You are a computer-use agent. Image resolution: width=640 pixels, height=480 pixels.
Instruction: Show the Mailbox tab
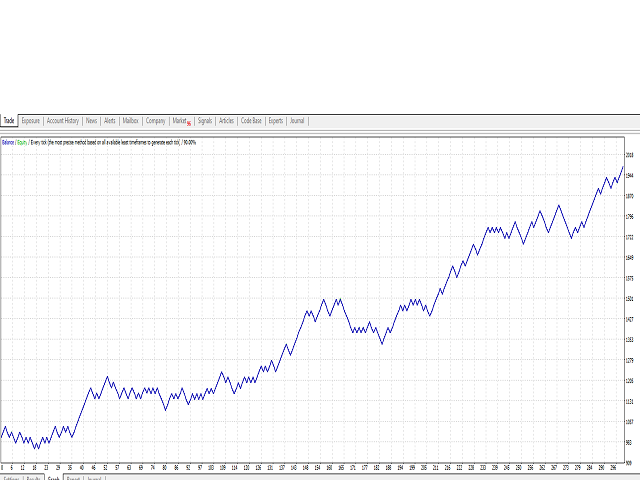click(131, 120)
